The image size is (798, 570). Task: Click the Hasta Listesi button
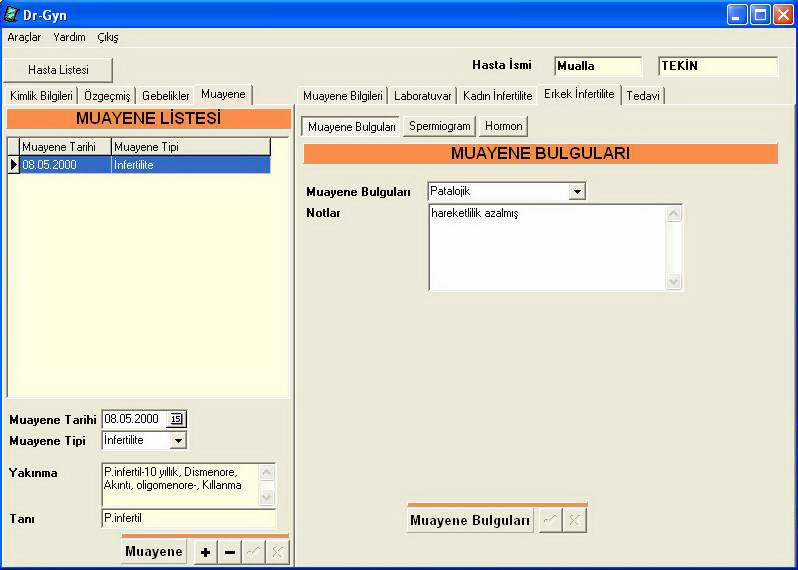[58, 70]
